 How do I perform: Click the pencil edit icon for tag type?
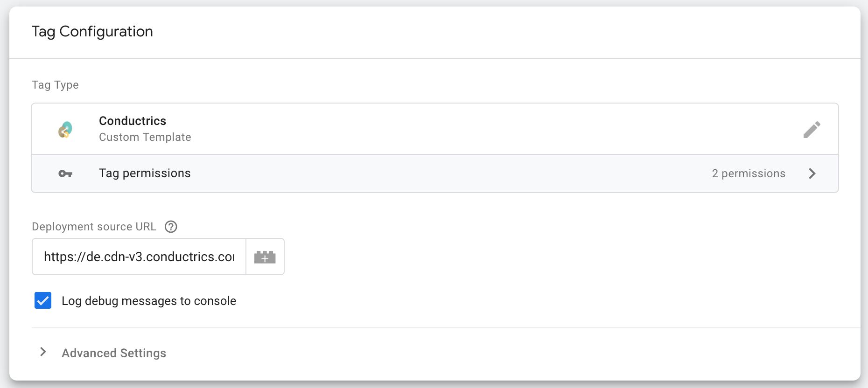point(812,130)
